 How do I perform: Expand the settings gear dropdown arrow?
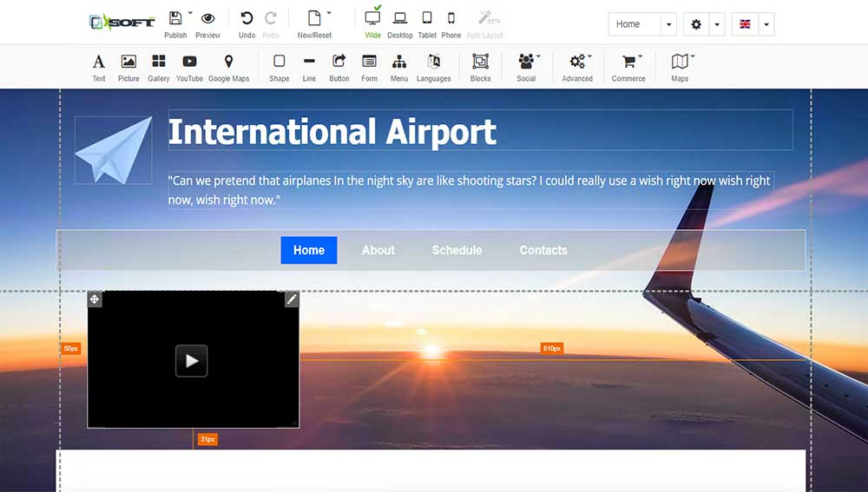click(x=717, y=24)
